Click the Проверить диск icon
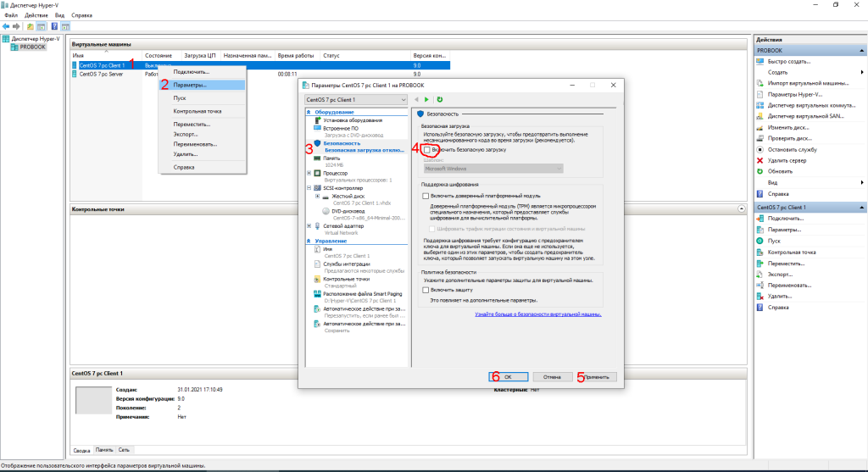Screen dimensions: 868x472 [760, 138]
